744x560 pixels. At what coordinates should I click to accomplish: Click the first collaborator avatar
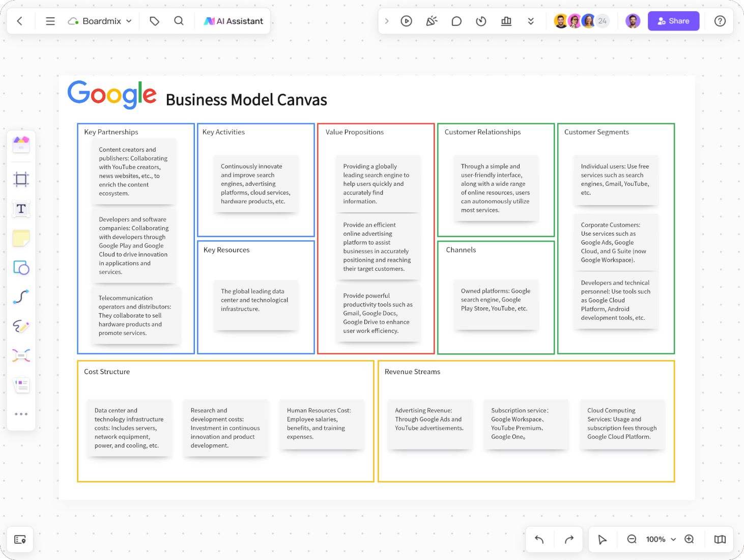click(x=561, y=21)
